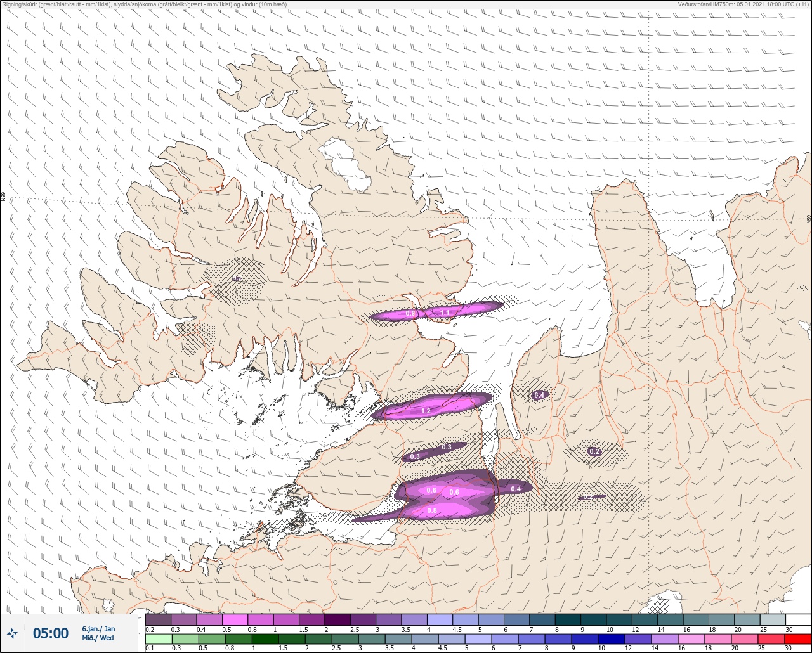Pick the lower-row swatch between 25 and 30
The height and width of the screenshot is (653, 812).
point(773,639)
